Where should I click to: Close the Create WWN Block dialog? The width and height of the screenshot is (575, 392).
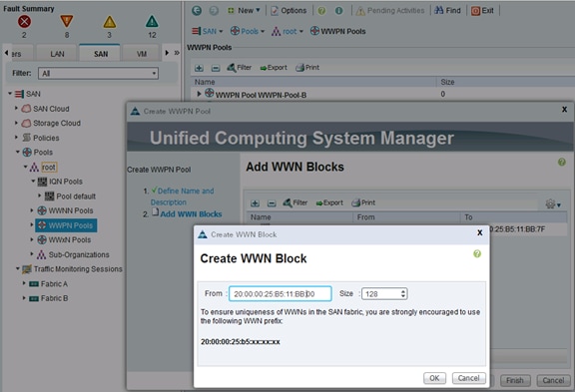(x=479, y=232)
